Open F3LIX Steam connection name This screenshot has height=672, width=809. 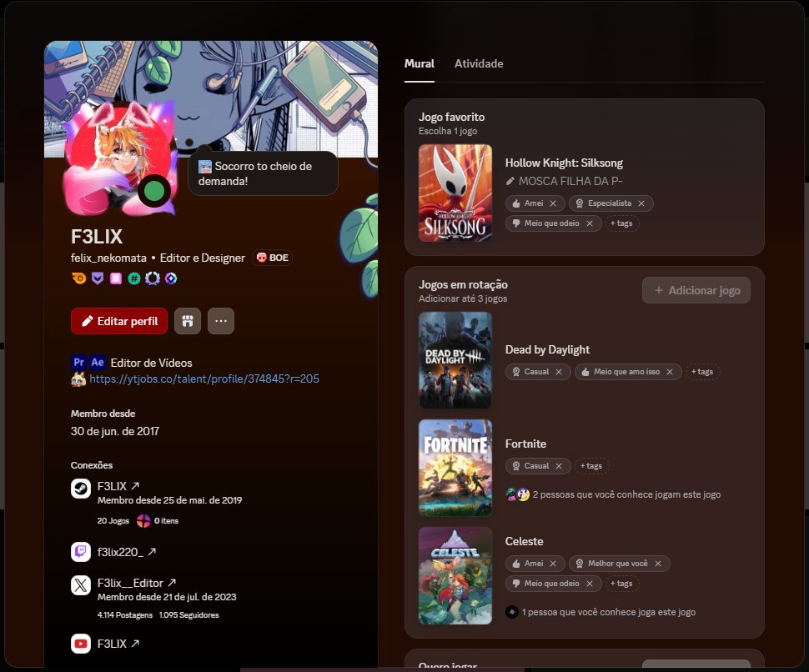[112, 486]
